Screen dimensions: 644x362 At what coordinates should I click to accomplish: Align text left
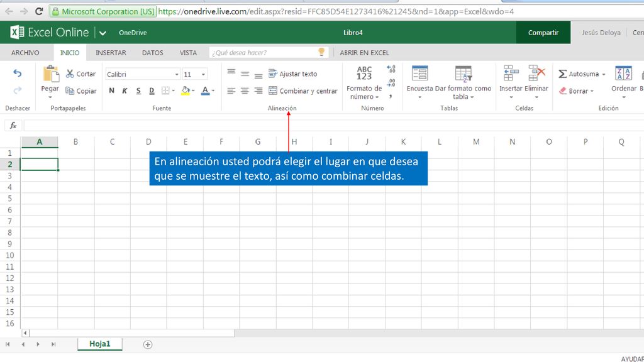231,90
